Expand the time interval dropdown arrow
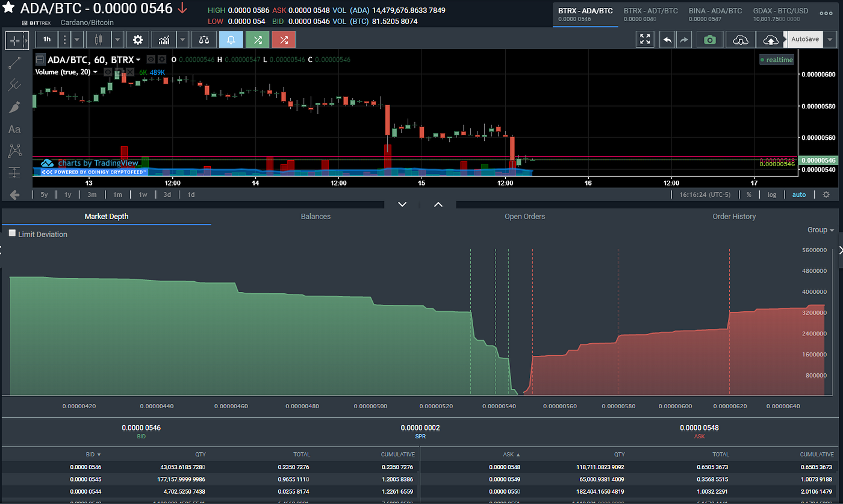The width and height of the screenshot is (843, 504). [77, 40]
